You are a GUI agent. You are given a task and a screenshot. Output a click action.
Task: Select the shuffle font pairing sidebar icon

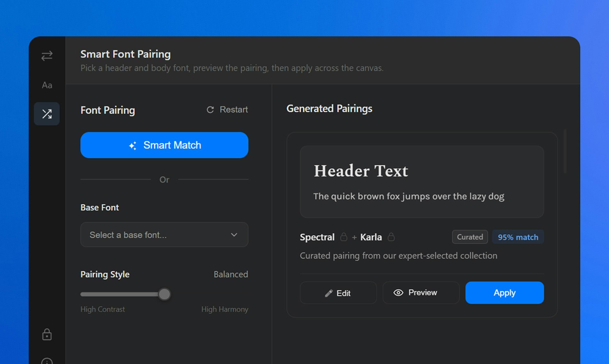[x=47, y=114]
